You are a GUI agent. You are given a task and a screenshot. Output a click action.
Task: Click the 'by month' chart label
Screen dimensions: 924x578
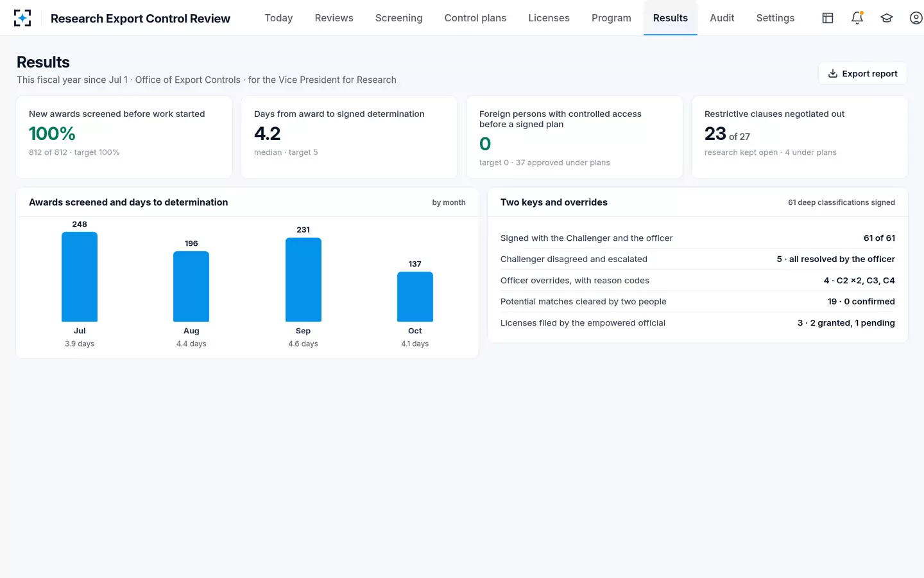click(x=449, y=202)
